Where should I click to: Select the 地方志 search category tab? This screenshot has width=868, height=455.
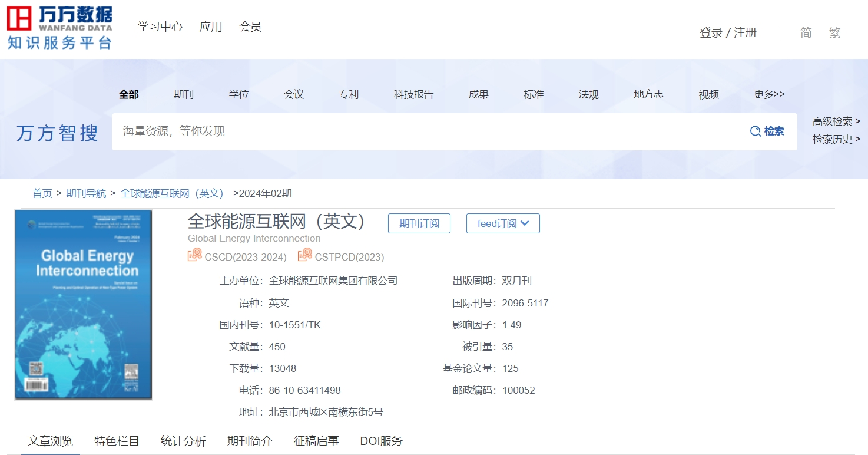click(648, 94)
